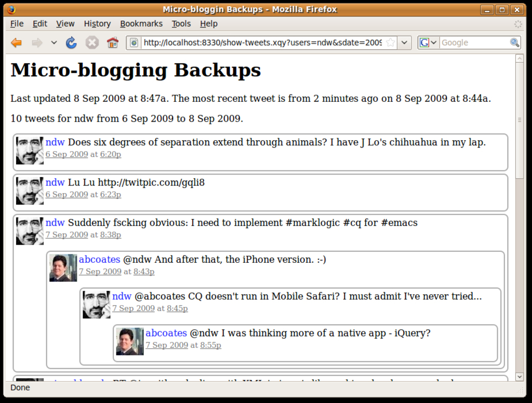
Task: Click 7 Sep 2009 date on #emacs tweet
Action: (67, 235)
